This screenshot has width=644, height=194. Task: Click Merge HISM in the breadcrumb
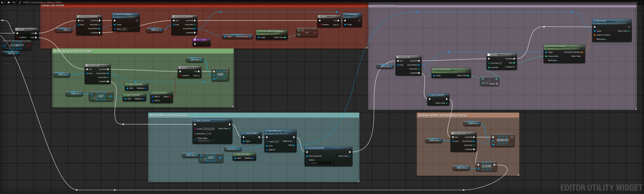pyautogui.click(x=54, y=2)
